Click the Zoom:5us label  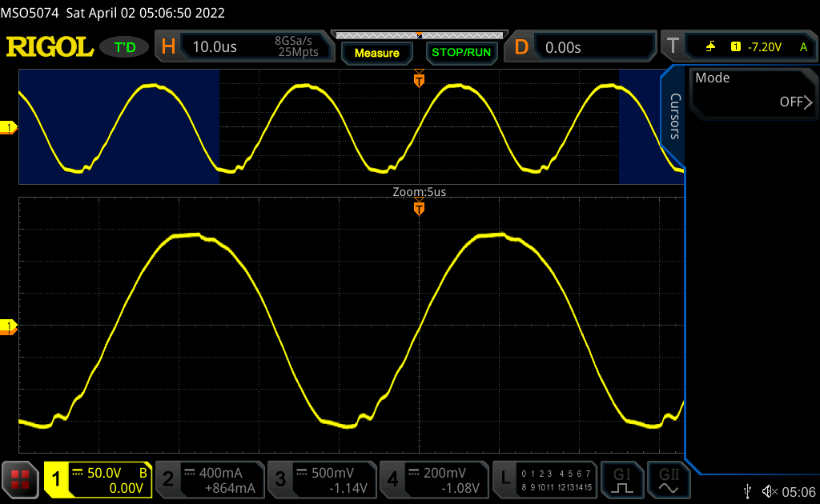420,192
